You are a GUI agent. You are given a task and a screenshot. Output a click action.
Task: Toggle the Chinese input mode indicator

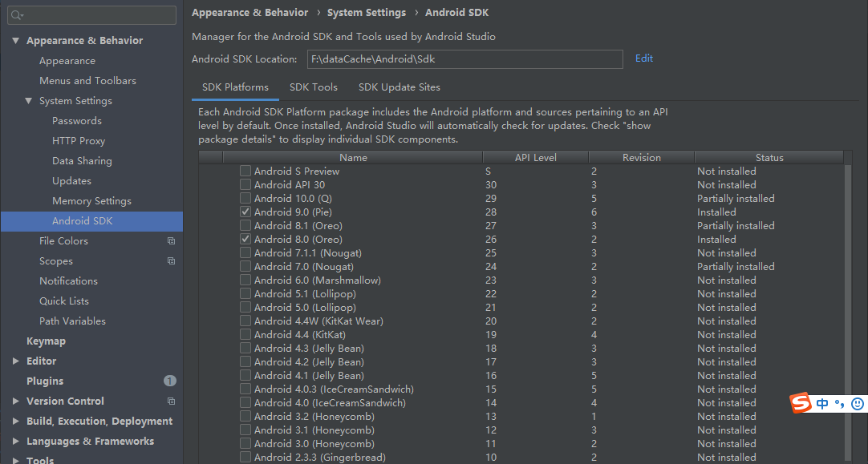pyautogui.click(x=822, y=404)
